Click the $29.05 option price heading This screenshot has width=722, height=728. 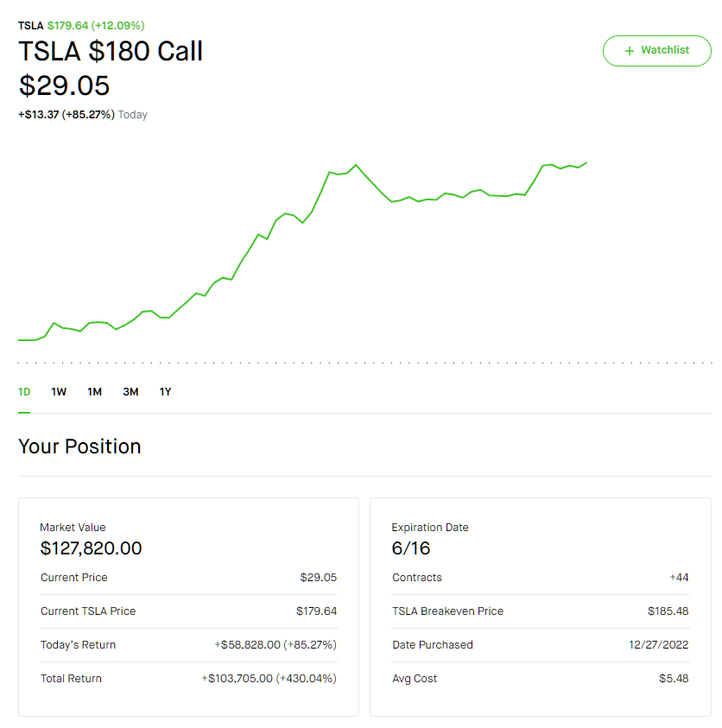coord(64,85)
